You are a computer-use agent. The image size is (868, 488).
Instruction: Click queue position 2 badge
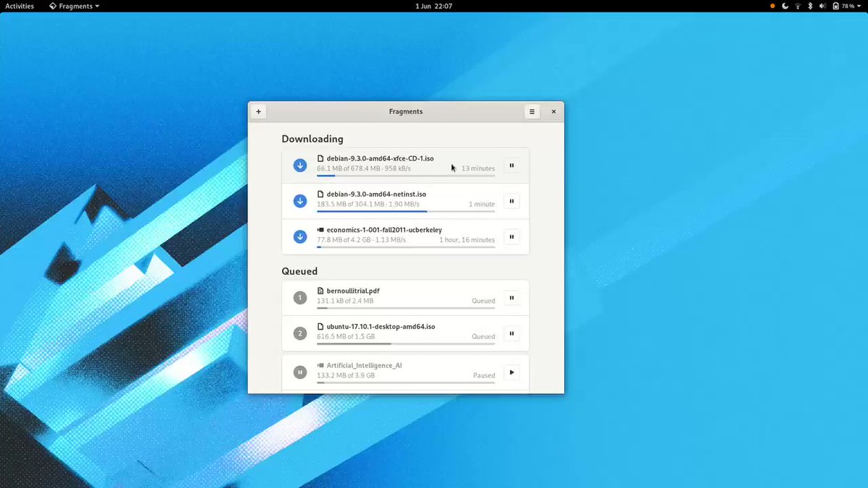300,333
